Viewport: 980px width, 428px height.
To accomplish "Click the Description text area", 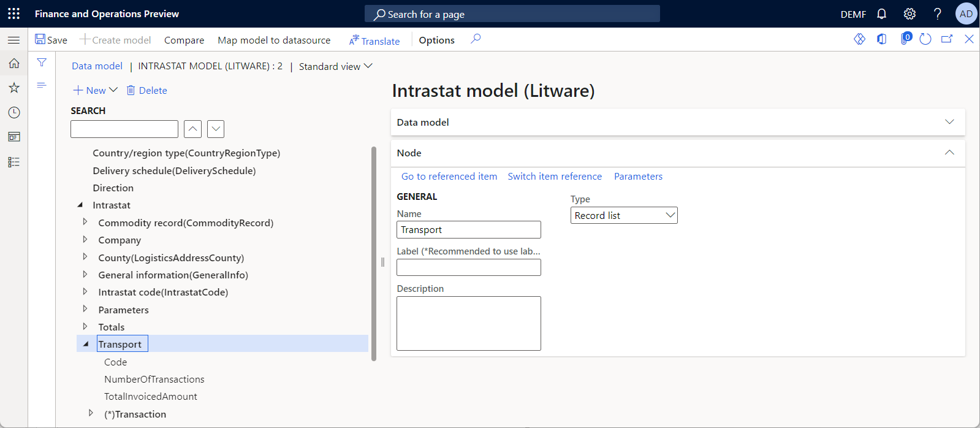I will click(469, 323).
